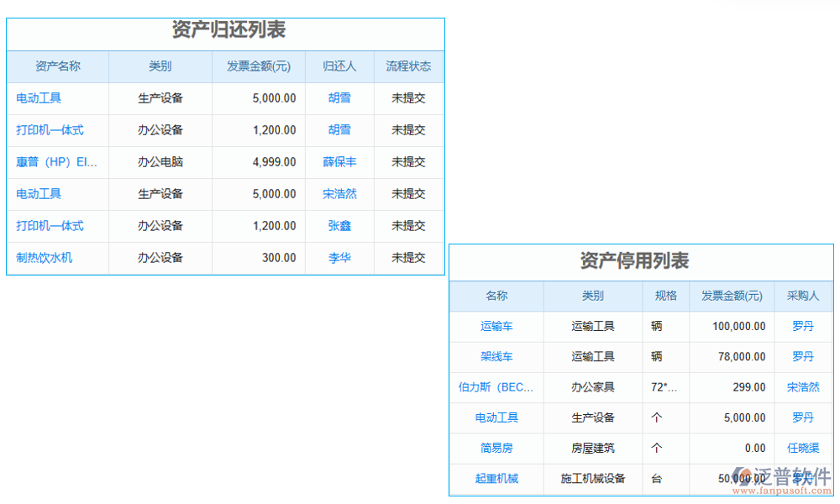Select returner 张鑫 in return list

coord(339,226)
